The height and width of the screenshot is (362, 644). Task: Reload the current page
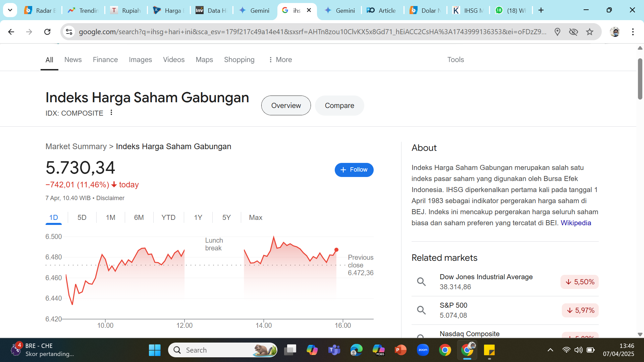(47, 32)
